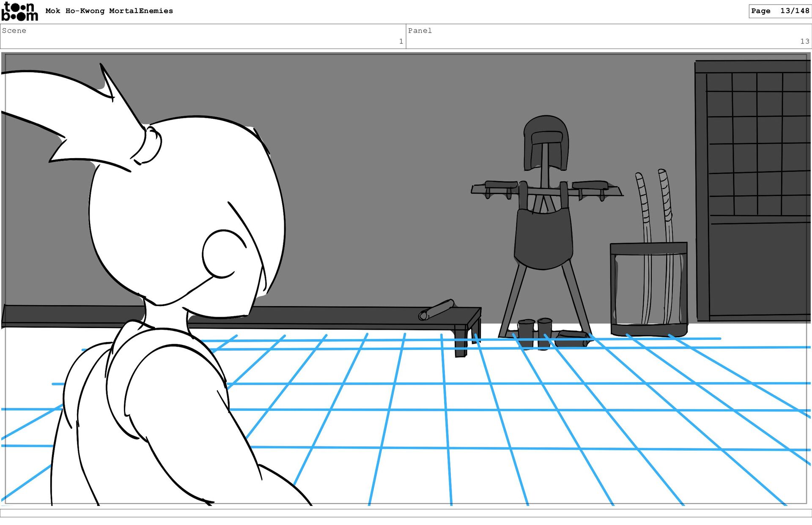
Task: Click the armor chest plate on the stand
Action: point(543,239)
